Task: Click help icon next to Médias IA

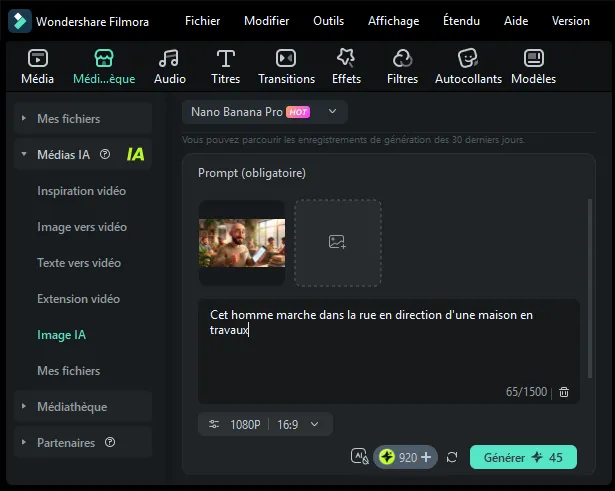Action: pos(105,154)
